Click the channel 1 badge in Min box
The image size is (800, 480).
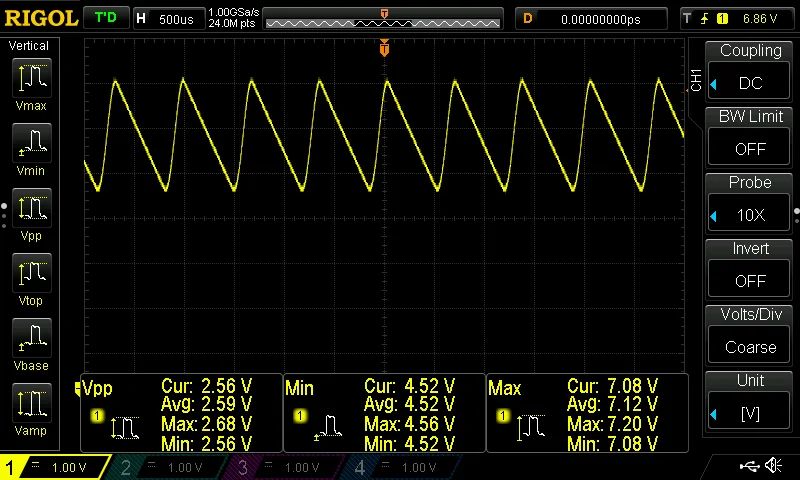click(x=300, y=416)
